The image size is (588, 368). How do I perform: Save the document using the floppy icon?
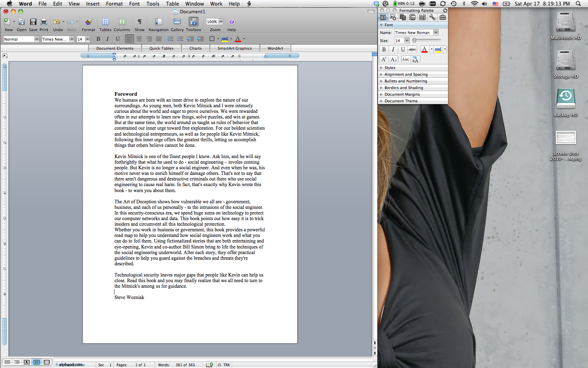pyautogui.click(x=33, y=22)
